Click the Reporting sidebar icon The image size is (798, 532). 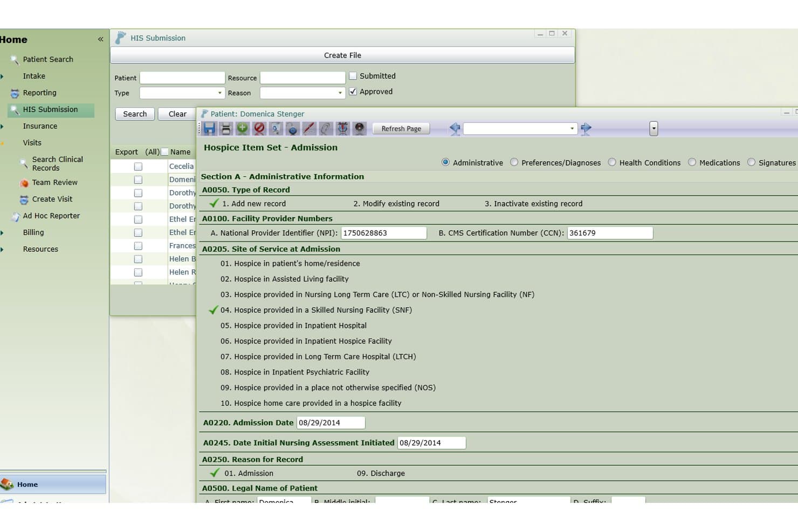(x=15, y=93)
